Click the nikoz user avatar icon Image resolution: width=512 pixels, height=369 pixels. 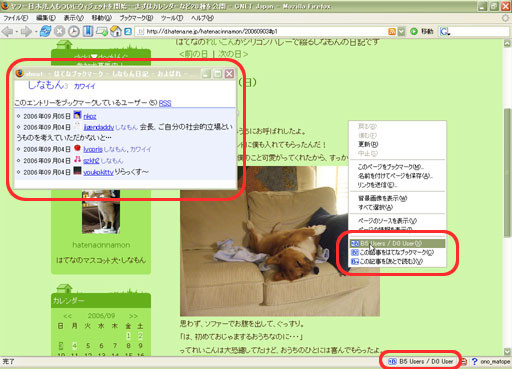pyautogui.click(x=77, y=115)
